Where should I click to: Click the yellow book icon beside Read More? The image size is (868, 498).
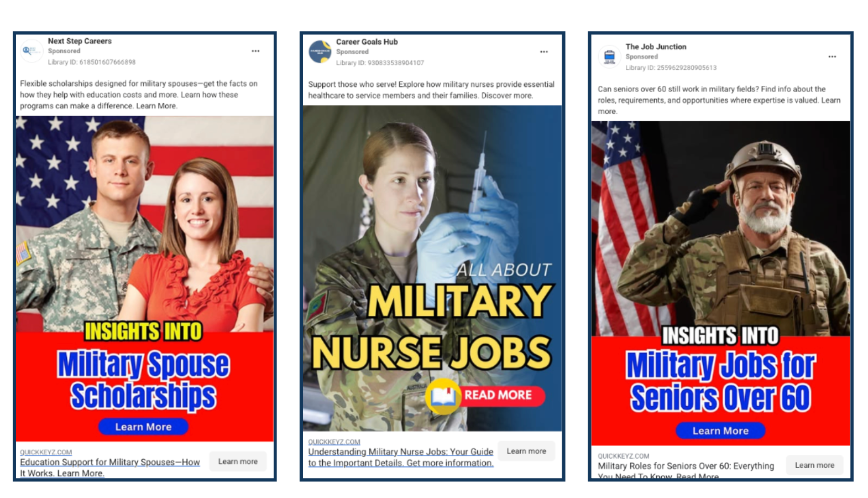(x=443, y=396)
